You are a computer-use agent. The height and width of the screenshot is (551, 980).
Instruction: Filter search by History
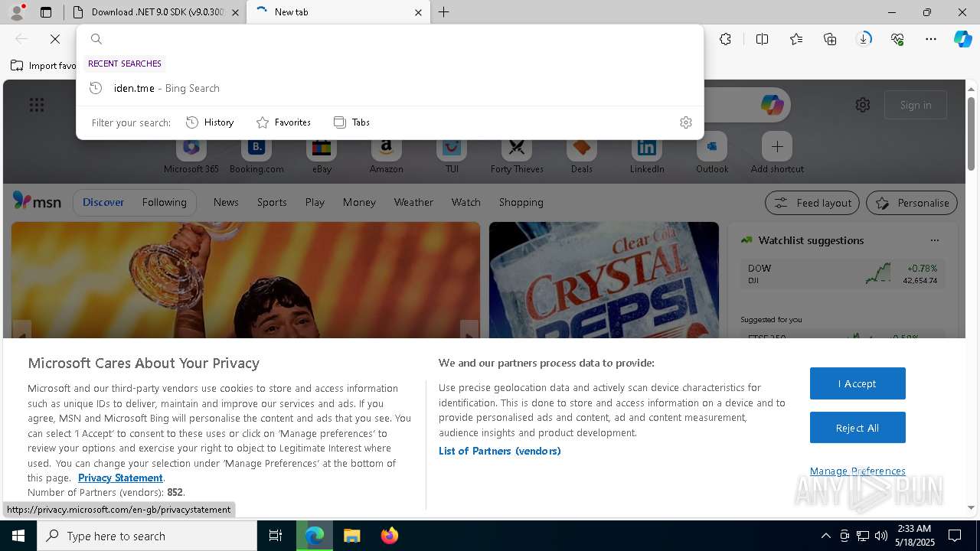tap(210, 122)
